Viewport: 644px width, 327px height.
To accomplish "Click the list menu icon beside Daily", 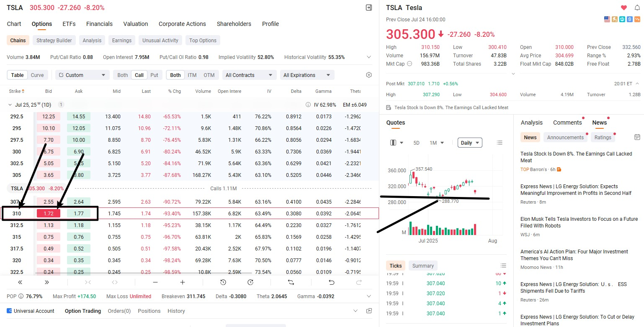I will [500, 143].
